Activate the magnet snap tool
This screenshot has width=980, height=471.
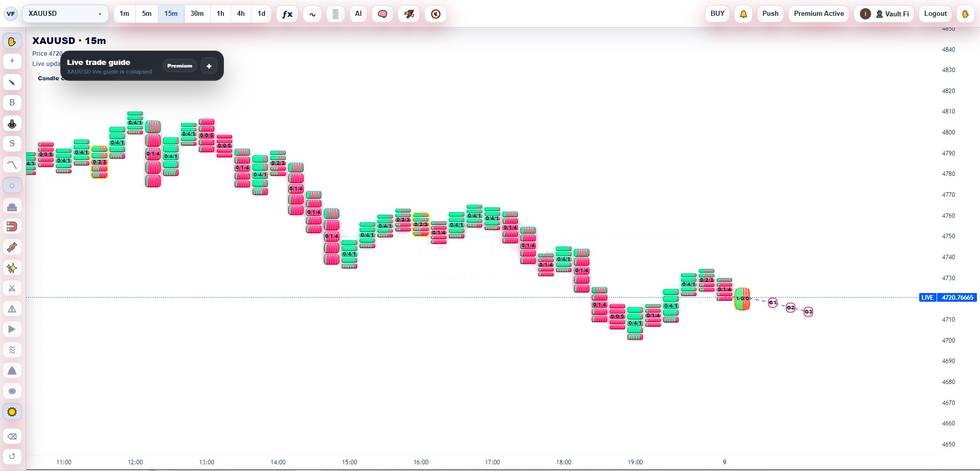coord(12,227)
